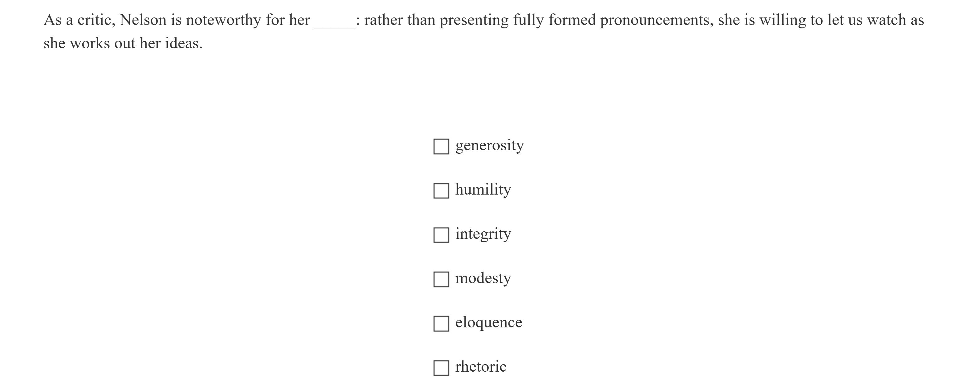Click the 'integrity' answer text

(483, 234)
